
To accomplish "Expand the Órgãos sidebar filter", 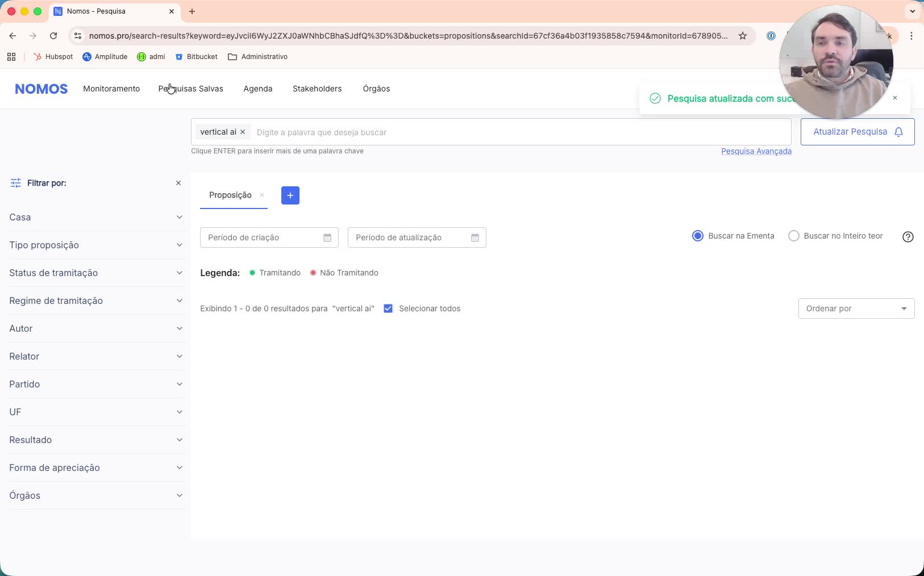I will (x=97, y=495).
